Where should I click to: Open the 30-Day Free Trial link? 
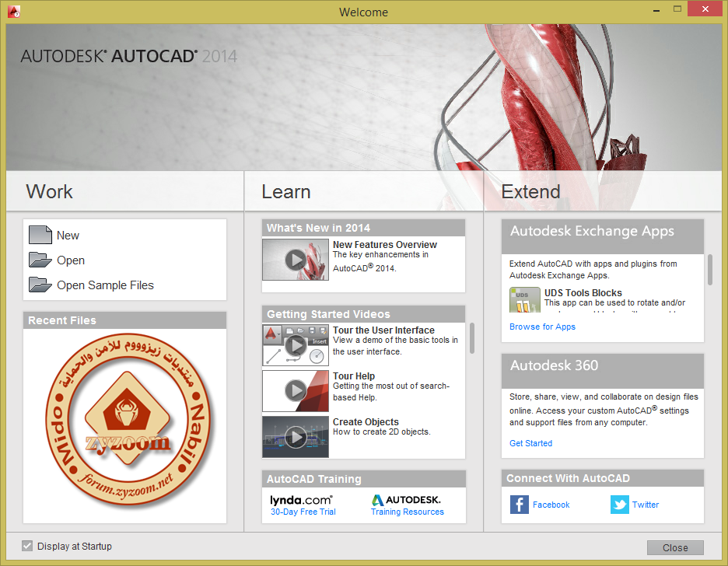click(303, 512)
